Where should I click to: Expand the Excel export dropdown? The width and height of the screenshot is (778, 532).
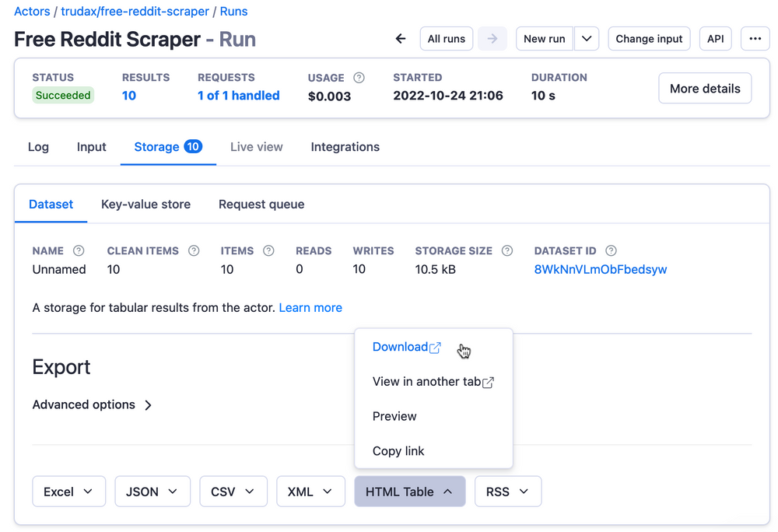coord(88,491)
